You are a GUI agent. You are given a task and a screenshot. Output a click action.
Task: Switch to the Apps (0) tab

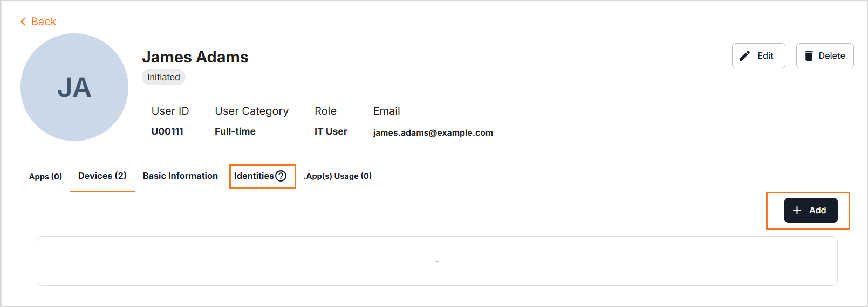pyautogui.click(x=45, y=177)
